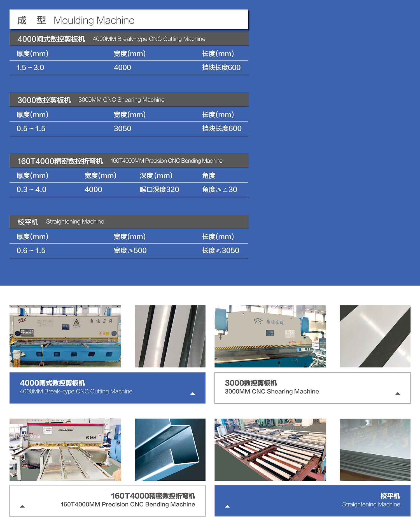The height and width of the screenshot is (526, 420).
Task: Click the Straightening Machine table header bar
Action: 129,222
